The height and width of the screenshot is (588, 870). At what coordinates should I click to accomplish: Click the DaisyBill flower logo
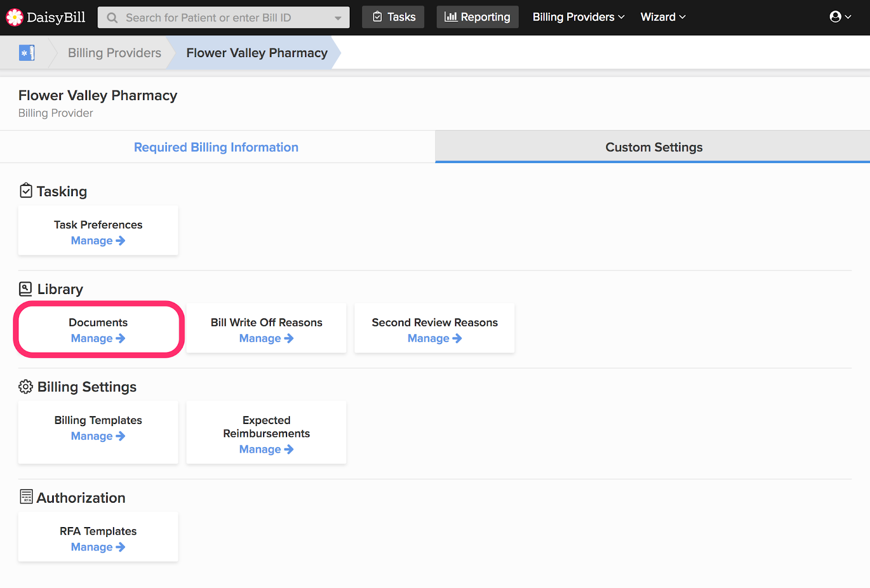coord(14,17)
